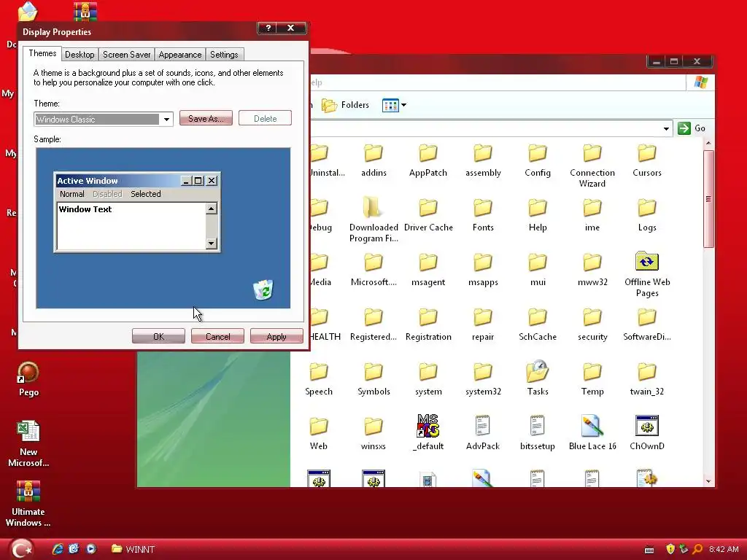Open the Screen Saver tab

point(127,54)
